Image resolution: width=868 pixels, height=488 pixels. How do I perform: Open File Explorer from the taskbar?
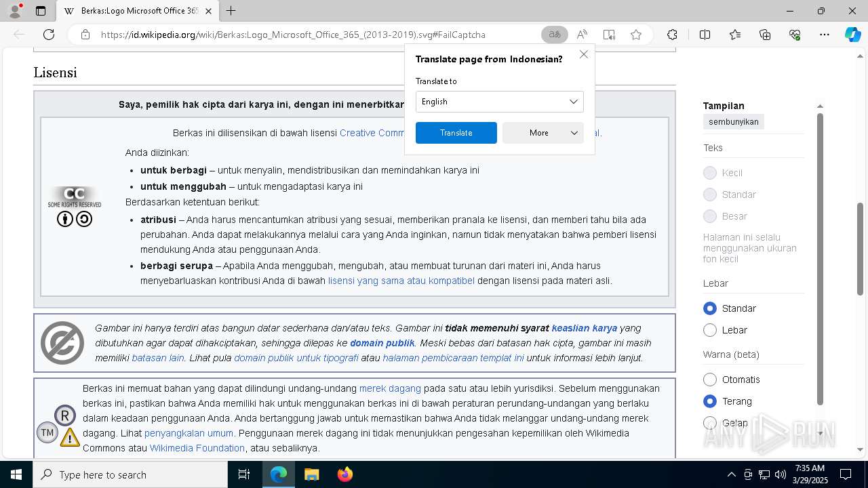[x=311, y=474]
